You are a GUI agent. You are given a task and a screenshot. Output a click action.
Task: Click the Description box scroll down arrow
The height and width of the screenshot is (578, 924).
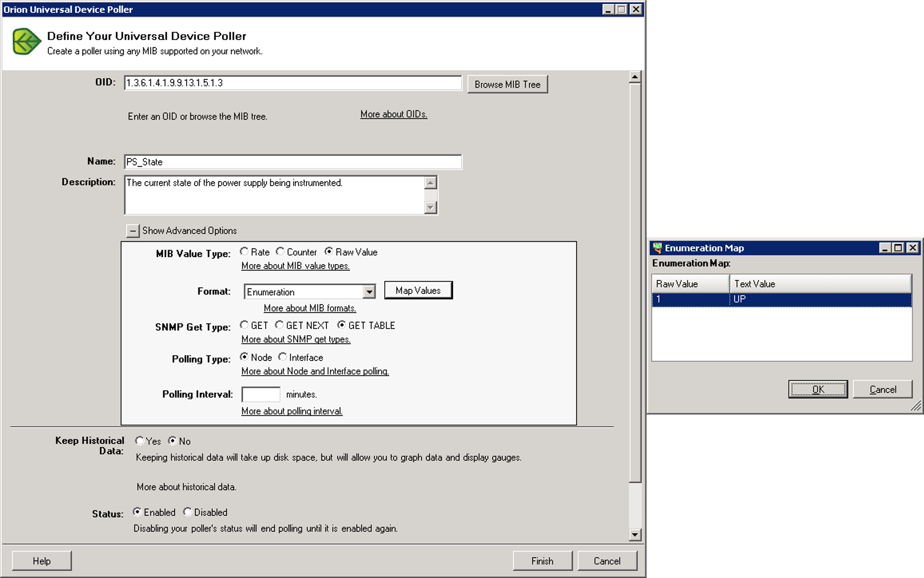pyautogui.click(x=431, y=207)
